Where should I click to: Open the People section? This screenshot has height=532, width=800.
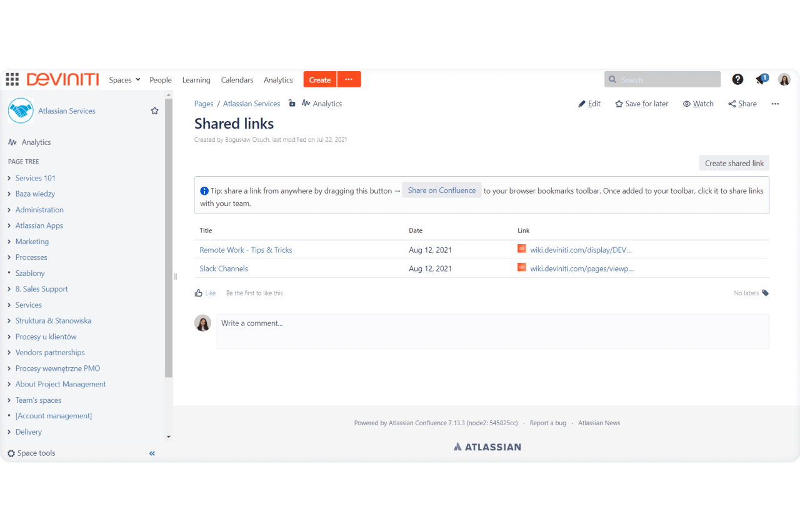tap(161, 79)
